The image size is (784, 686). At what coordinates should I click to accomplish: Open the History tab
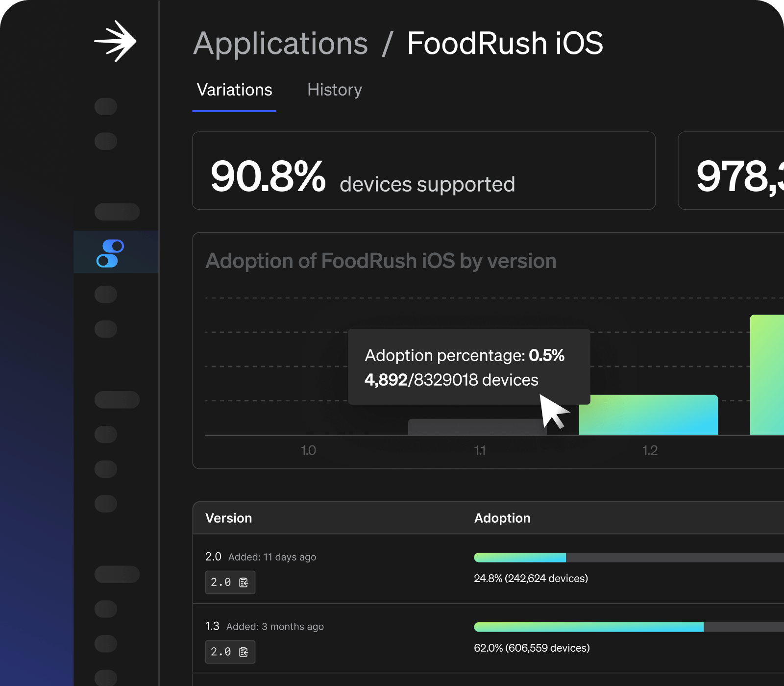pyautogui.click(x=335, y=90)
